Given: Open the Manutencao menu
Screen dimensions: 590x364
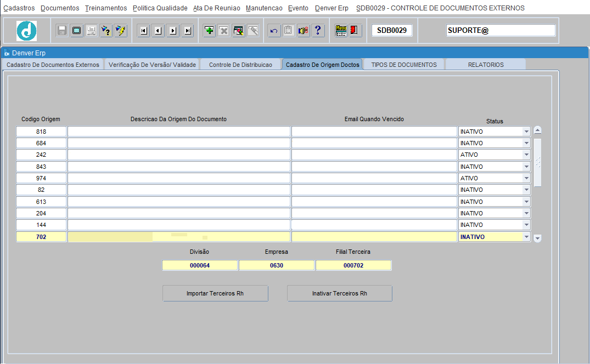Looking at the screenshot, I should 264,8.
